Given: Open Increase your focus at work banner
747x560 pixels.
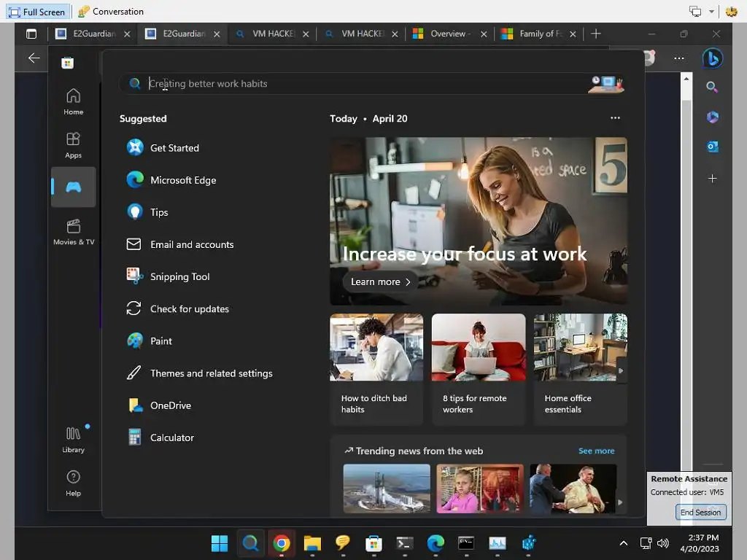Looking at the screenshot, I should click(x=479, y=221).
